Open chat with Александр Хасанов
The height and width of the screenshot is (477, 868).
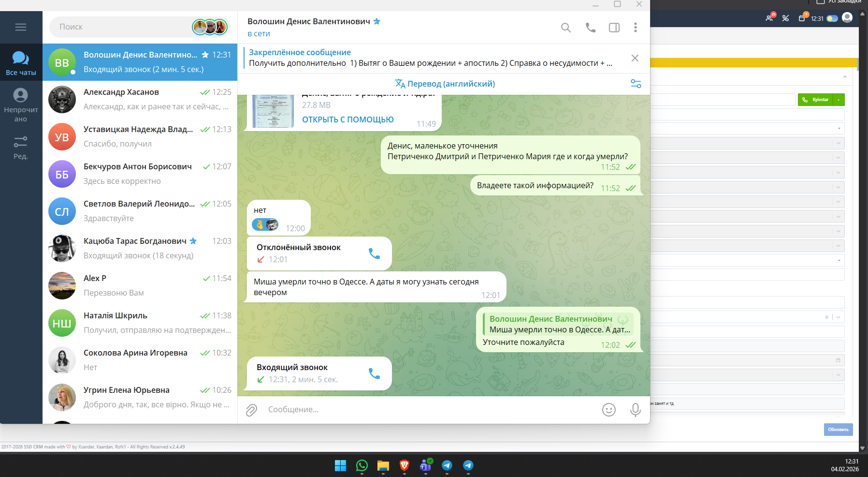click(x=140, y=99)
